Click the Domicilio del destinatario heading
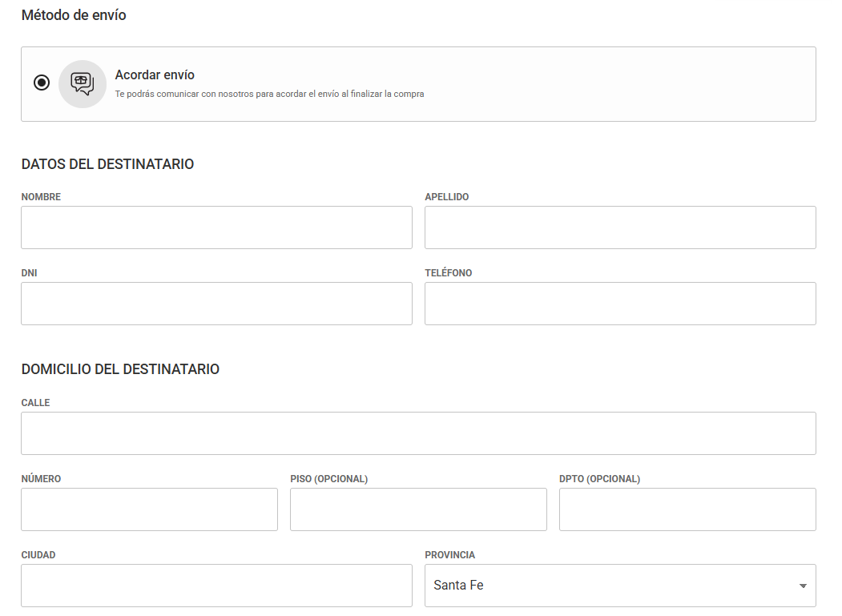Image resolution: width=842 pixels, height=616 pixels. [x=120, y=369]
